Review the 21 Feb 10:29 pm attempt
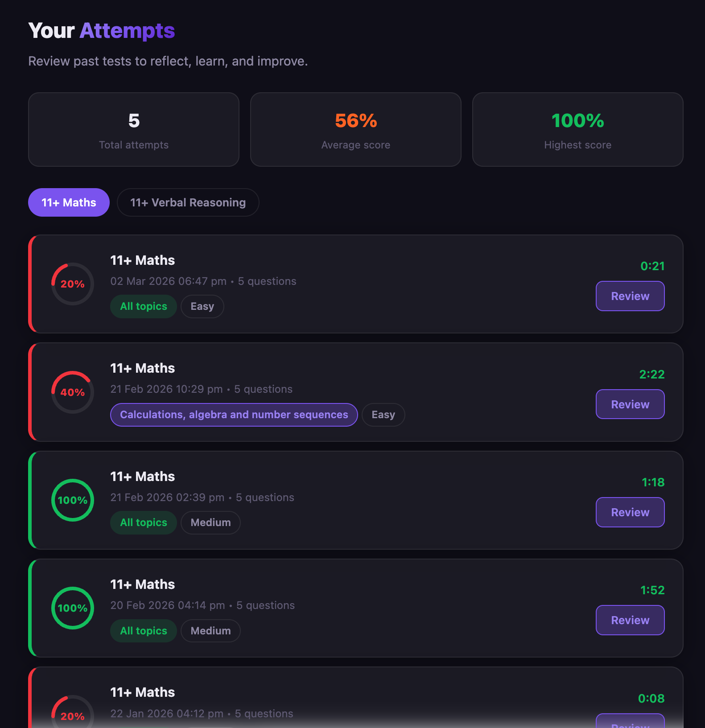This screenshot has width=705, height=728. (x=630, y=404)
